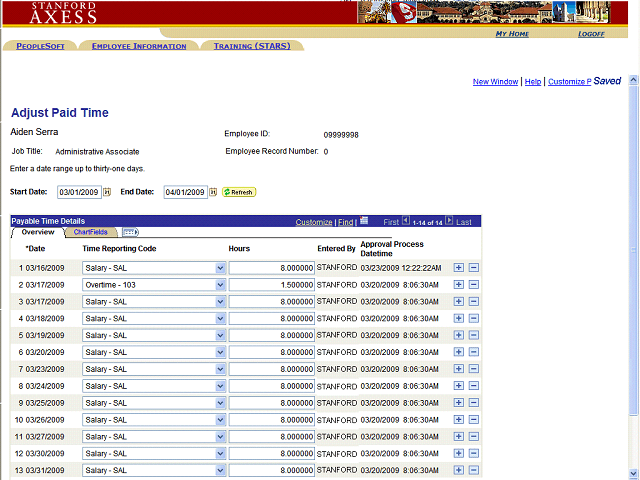
Task: Click the grid download icon beside Find
Action: coord(364,221)
